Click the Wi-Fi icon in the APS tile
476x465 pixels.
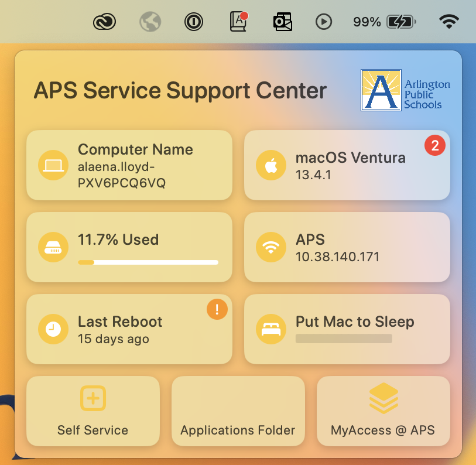270,247
